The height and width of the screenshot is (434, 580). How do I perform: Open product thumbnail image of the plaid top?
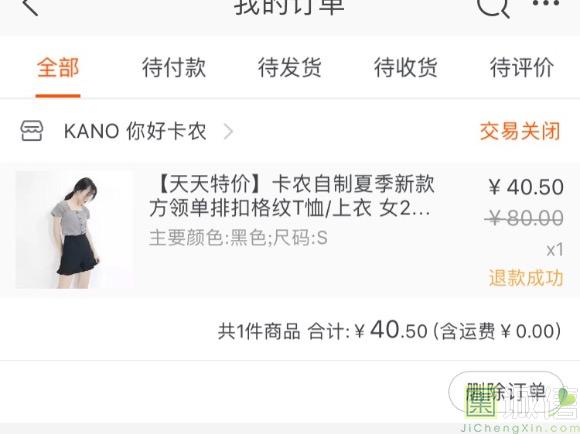point(74,229)
